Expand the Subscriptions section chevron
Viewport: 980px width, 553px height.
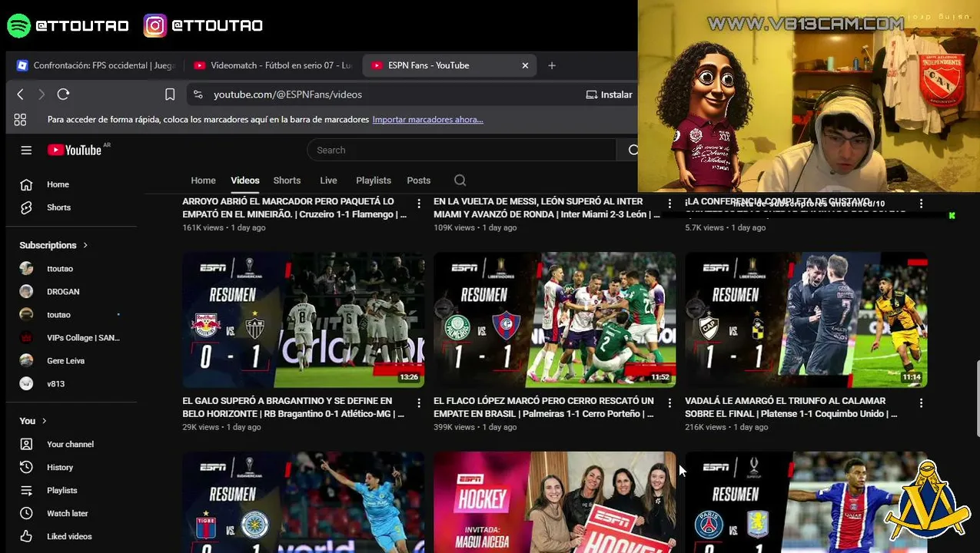tap(85, 245)
